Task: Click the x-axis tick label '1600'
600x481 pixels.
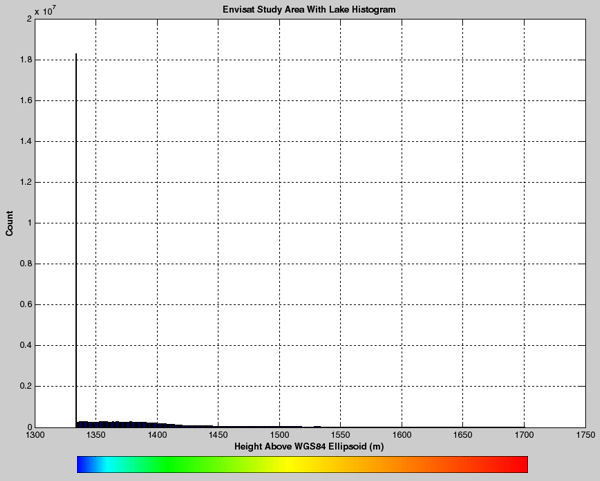Action: click(402, 435)
